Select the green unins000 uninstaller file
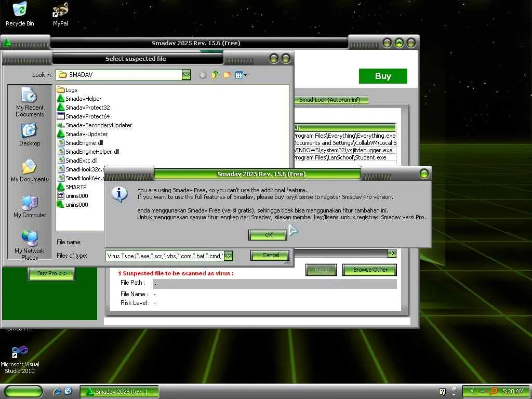This screenshot has height=399, width=532. tap(73, 205)
